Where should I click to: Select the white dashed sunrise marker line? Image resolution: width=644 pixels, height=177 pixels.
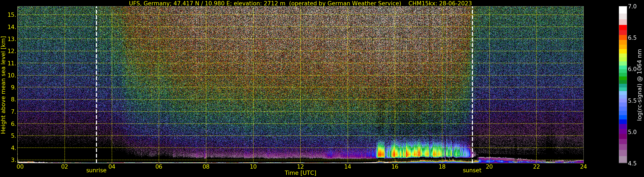(96, 85)
